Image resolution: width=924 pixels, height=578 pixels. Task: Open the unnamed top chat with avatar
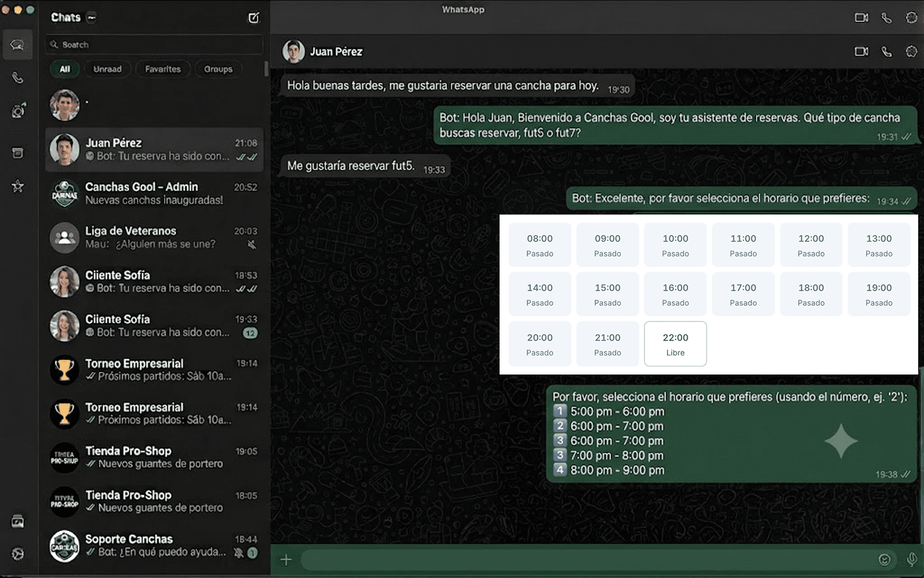[x=154, y=105]
